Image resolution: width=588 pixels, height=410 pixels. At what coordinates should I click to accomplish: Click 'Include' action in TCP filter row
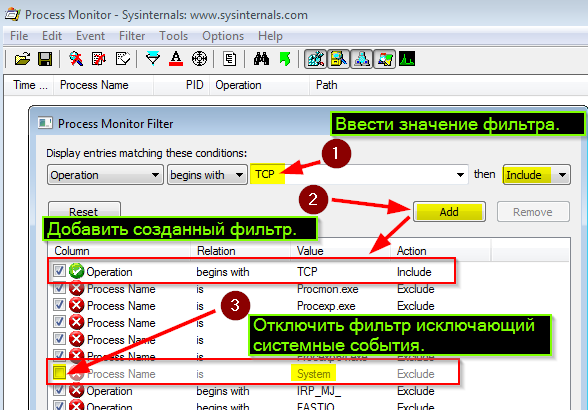tap(414, 272)
